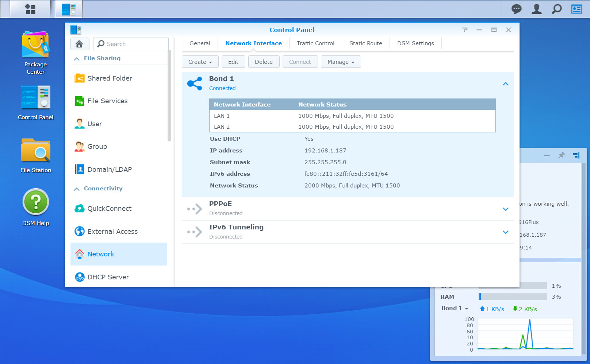Click the Control Panel home icon
The width and height of the screenshot is (590, 364).
click(x=79, y=44)
